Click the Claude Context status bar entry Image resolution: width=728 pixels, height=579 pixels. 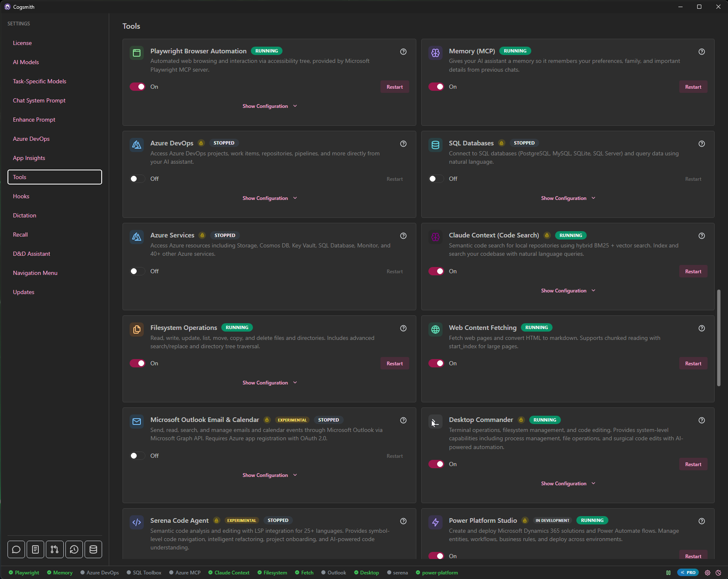(x=229, y=573)
